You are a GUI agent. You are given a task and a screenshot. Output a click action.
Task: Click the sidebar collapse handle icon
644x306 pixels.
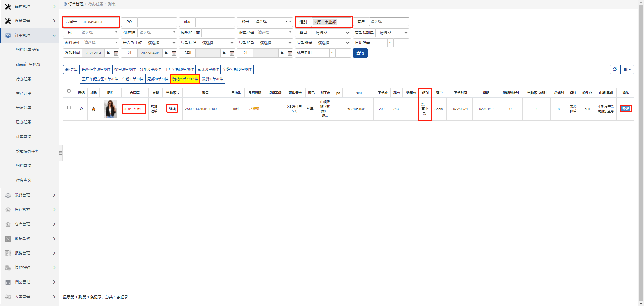click(60, 153)
